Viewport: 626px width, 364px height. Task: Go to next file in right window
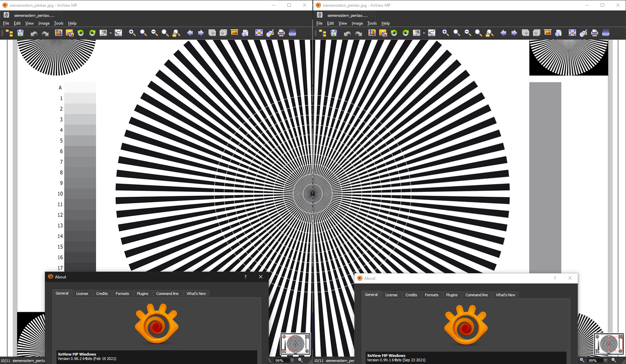514,33
